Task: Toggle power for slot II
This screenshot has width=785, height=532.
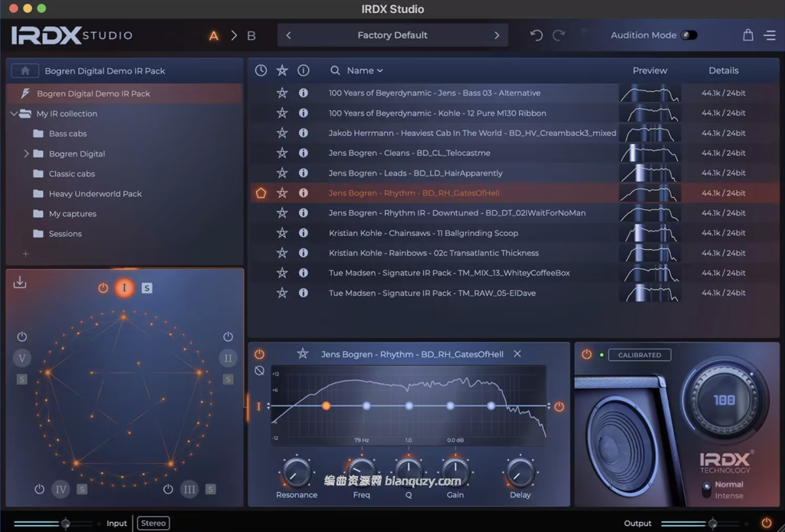Action: tap(228, 337)
